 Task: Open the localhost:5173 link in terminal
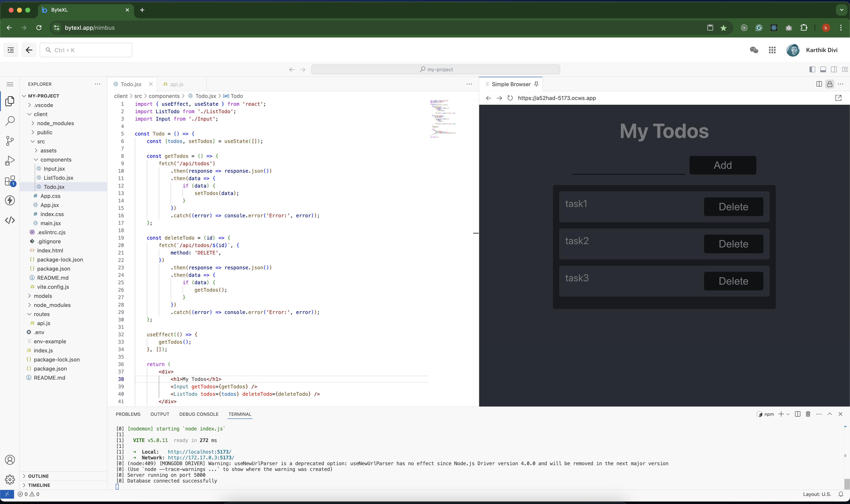[199, 452]
